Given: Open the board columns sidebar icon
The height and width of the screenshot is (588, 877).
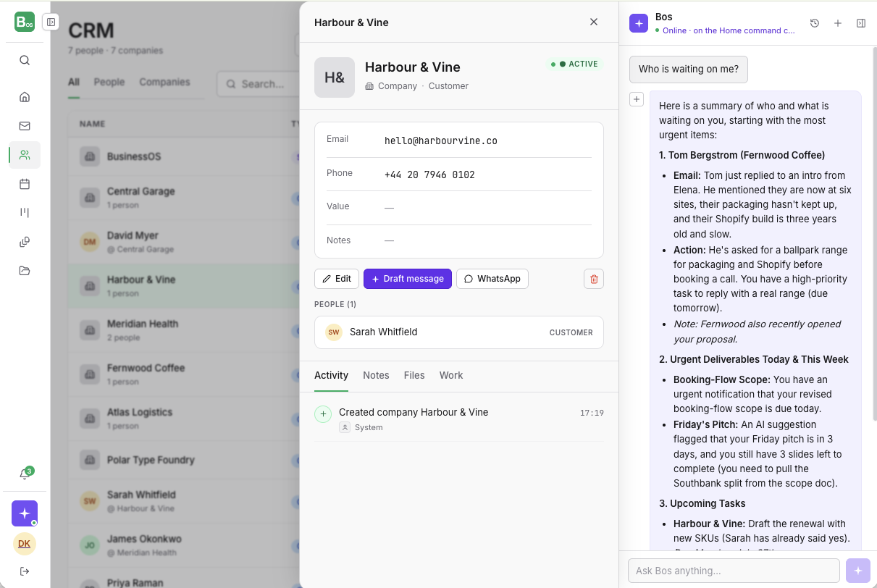Looking at the screenshot, I should [x=25, y=213].
